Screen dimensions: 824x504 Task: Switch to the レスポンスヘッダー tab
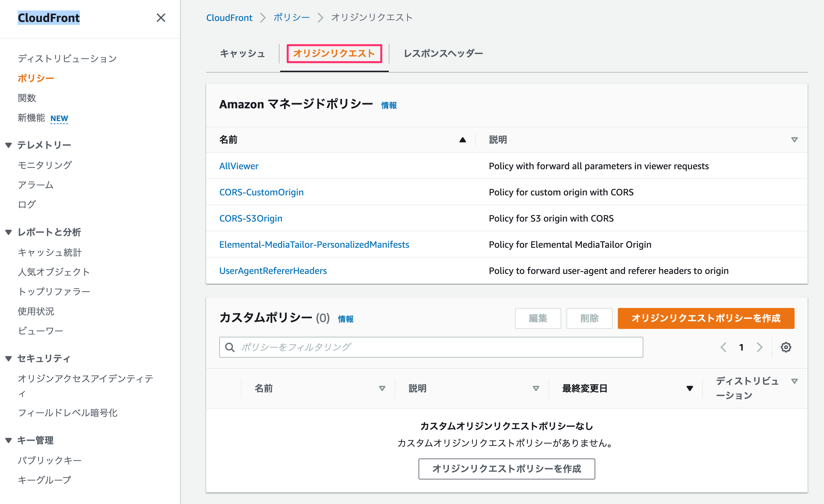(x=443, y=54)
